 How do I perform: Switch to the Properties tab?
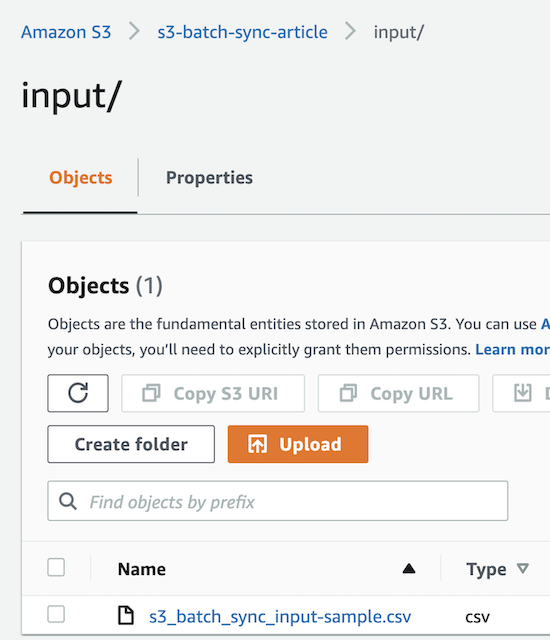209,178
